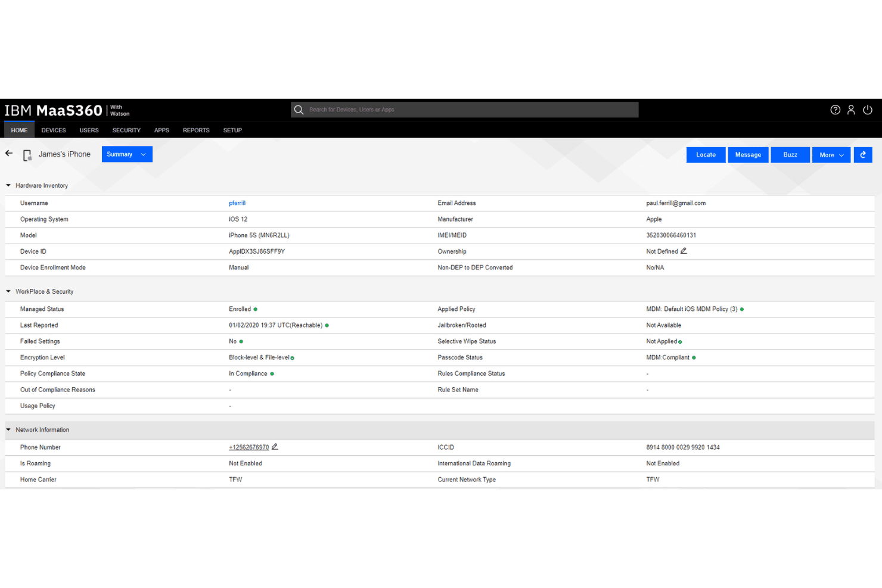
Task: Click the iPhone 5S (MN6R2LL) model value
Action: click(259, 235)
